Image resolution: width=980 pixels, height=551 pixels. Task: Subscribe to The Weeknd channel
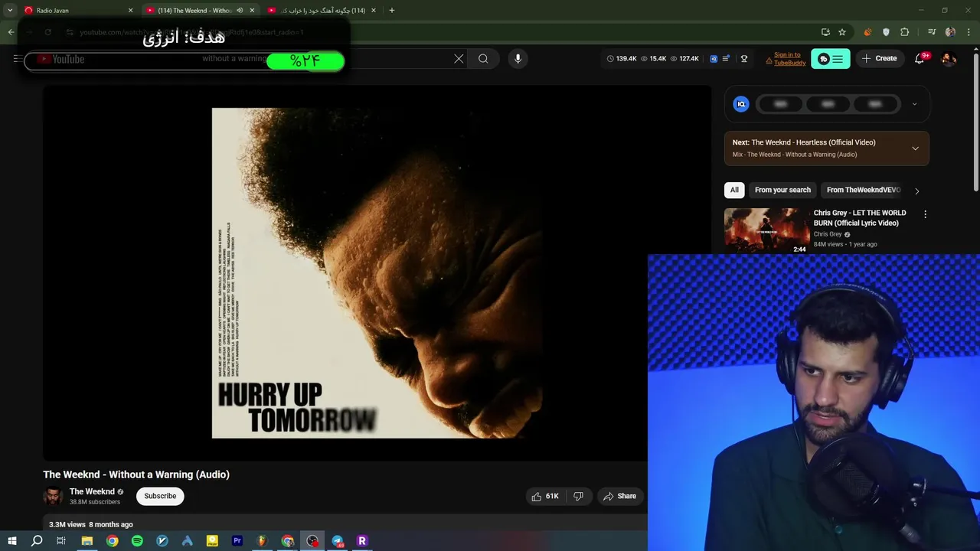tap(160, 496)
